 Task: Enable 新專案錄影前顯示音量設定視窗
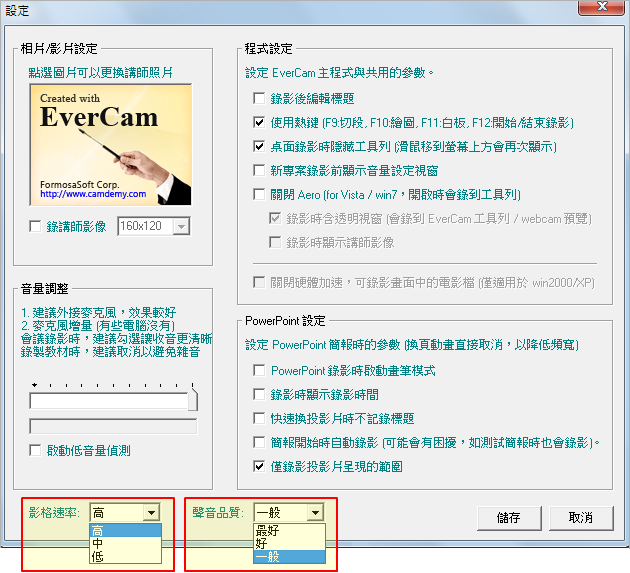coord(259,171)
